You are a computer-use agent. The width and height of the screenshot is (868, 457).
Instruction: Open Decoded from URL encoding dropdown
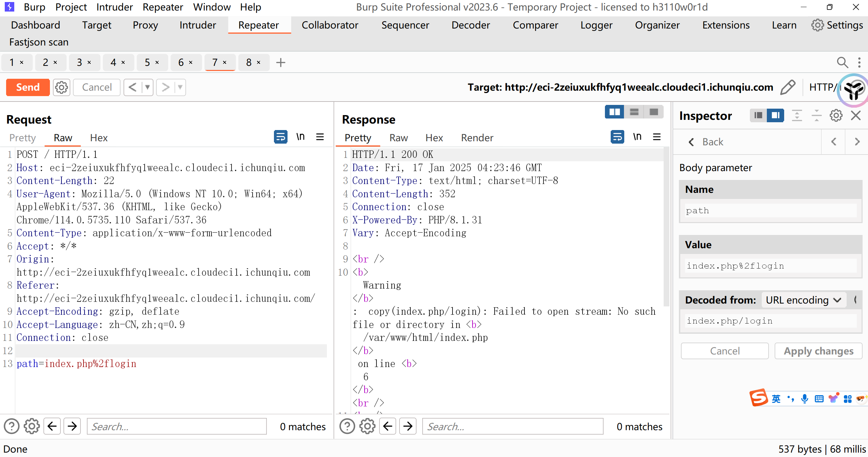point(804,300)
